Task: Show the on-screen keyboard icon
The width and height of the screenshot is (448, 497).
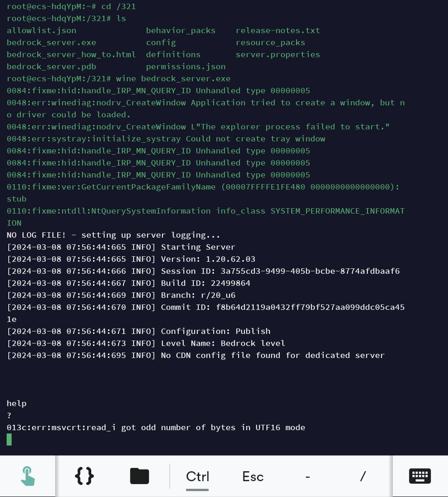Action: [x=420, y=476]
